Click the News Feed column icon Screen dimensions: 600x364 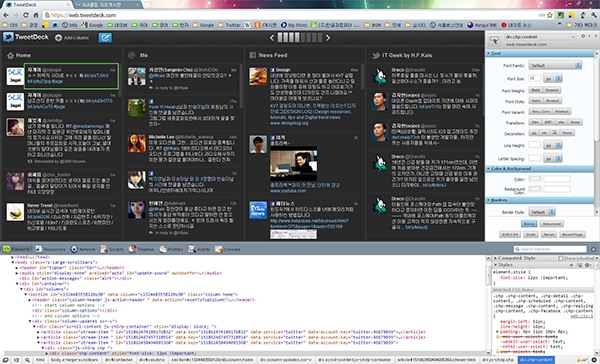[253, 55]
